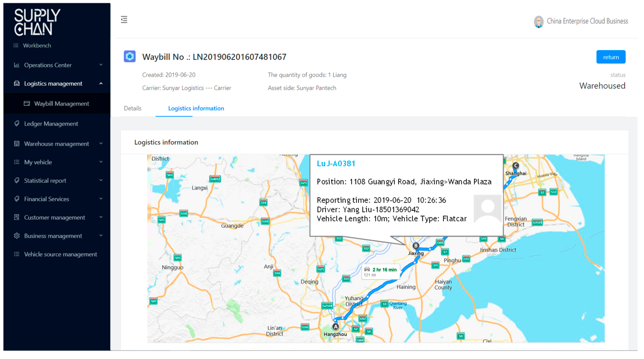This screenshot has width=644, height=359.
Task: Open Waybill Management menu item
Action: click(x=61, y=103)
